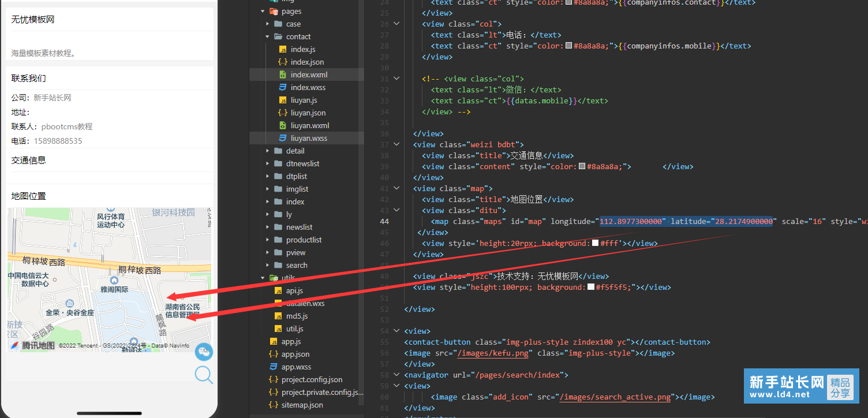Image resolution: width=868 pixels, height=418 pixels.
Task: Click 交通信息 heading in simulator
Action: point(29,160)
